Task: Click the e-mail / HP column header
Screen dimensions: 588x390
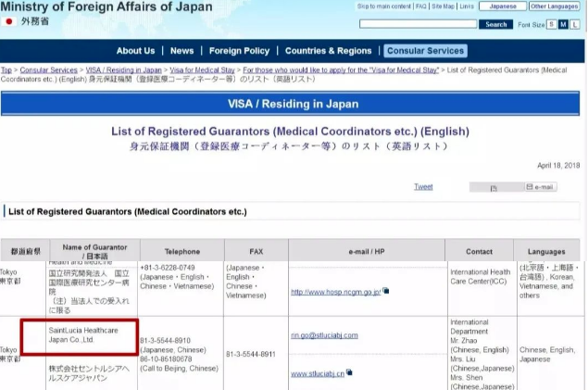Action: point(367,251)
